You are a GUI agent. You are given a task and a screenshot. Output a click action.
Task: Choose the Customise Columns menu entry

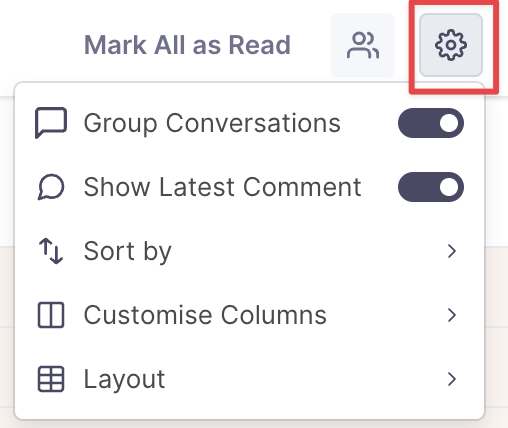point(249,315)
